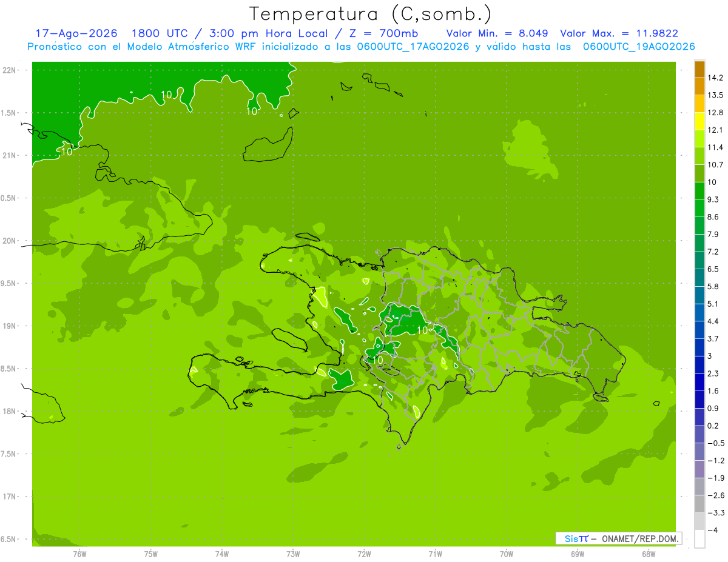This screenshot has height=562, width=728.
Task: Click the "0600UTC_19AGO2026" valid-until timestamp
Action: click(x=639, y=47)
